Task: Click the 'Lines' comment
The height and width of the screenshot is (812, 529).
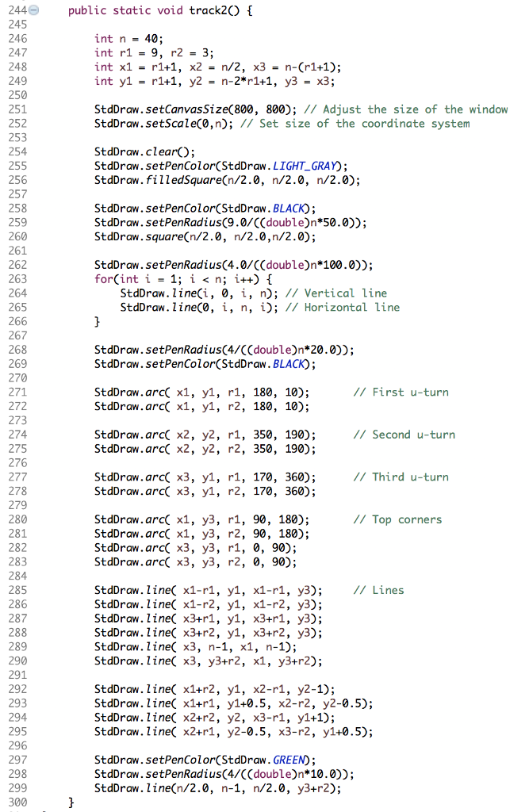Action: pyautogui.click(x=378, y=590)
